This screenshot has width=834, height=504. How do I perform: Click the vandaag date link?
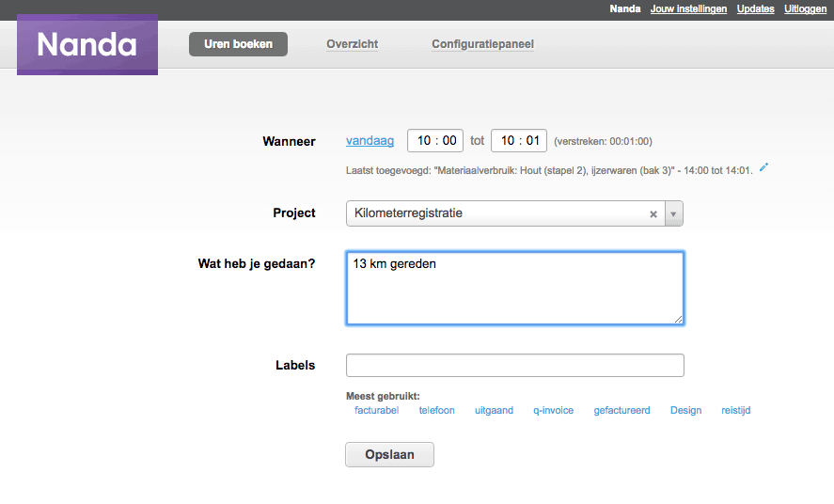coord(370,141)
